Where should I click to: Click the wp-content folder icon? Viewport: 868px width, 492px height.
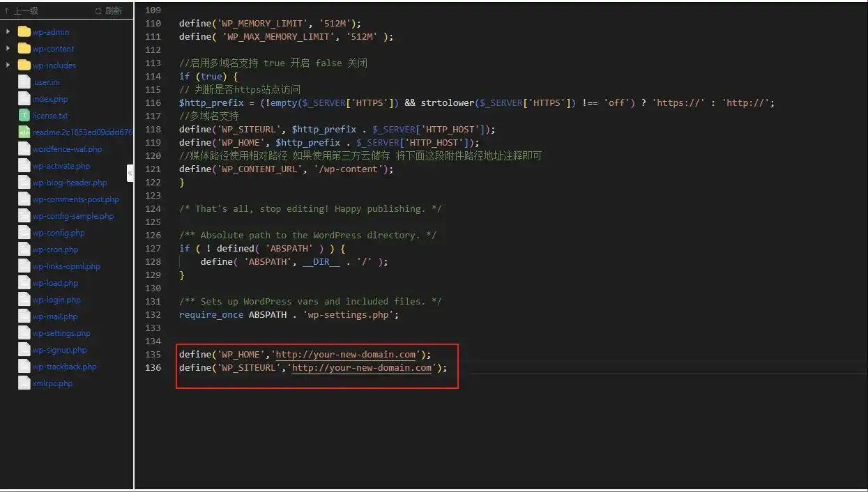[x=24, y=49]
